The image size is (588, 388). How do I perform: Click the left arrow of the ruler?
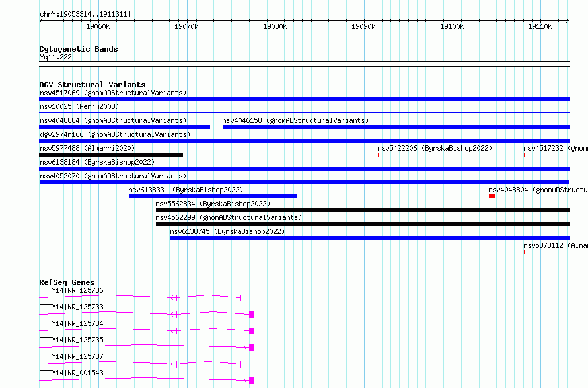(41, 21)
